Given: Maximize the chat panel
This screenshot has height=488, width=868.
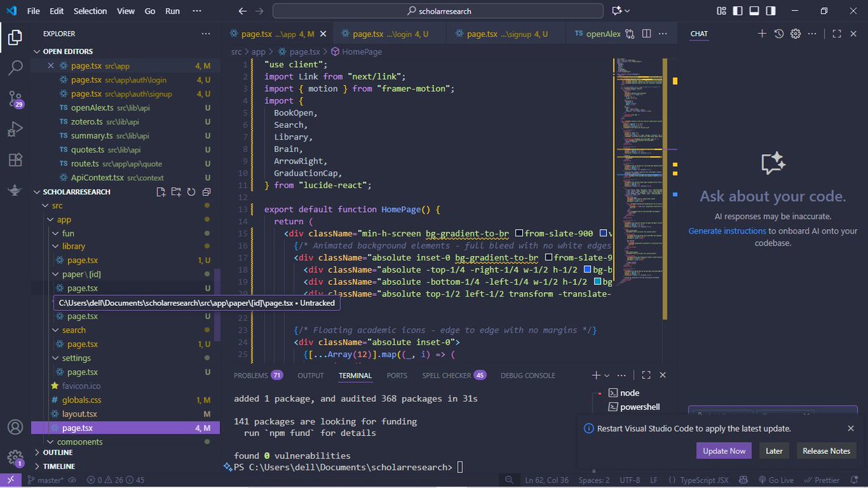Looking at the screenshot, I should pyautogui.click(x=836, y=34).
